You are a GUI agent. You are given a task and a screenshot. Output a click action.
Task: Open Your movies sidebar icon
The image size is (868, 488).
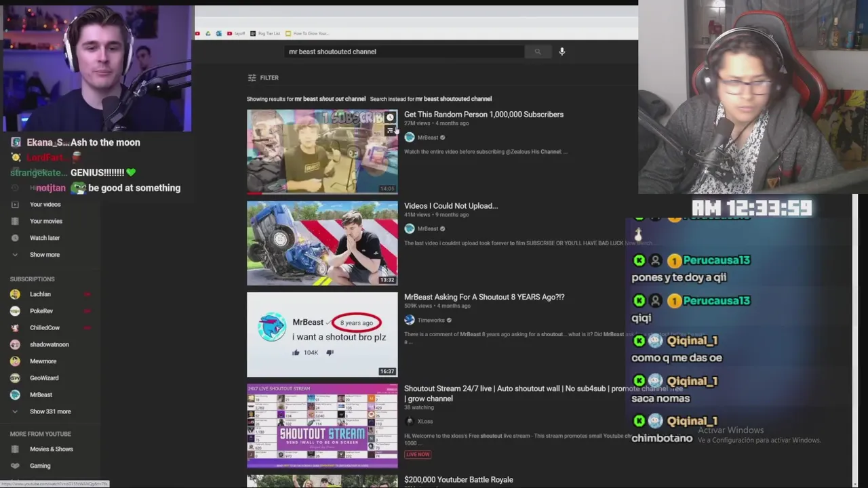pyautogui.click(x=15, y=221)
